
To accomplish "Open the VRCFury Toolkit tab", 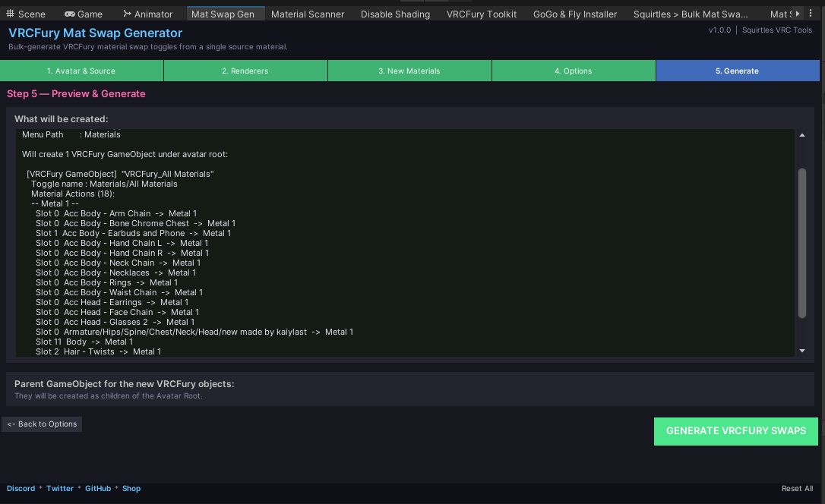I will click(482, 14).
